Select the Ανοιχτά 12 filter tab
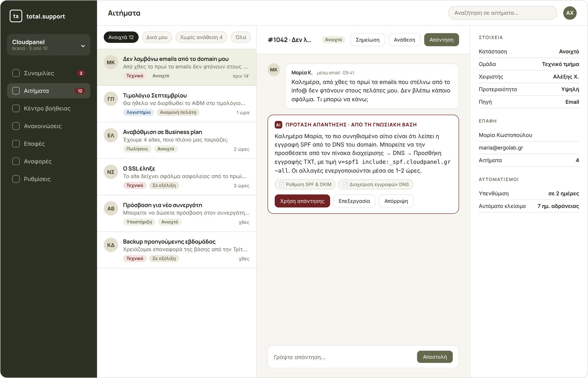This screenshot has height=378, width=588. pyautogui.click(x=121, y=37)
